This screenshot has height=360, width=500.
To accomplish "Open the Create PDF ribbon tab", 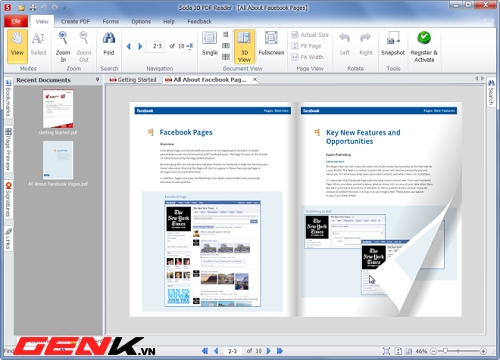I will coord(75,21).
